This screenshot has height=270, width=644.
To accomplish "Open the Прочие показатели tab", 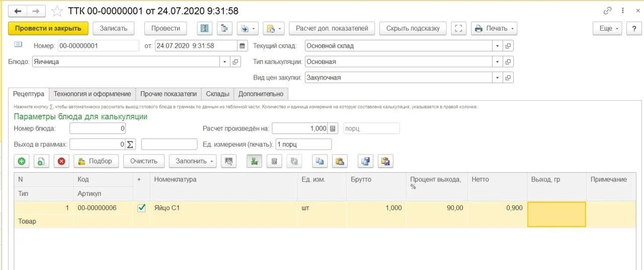I will tap(169, 94).
